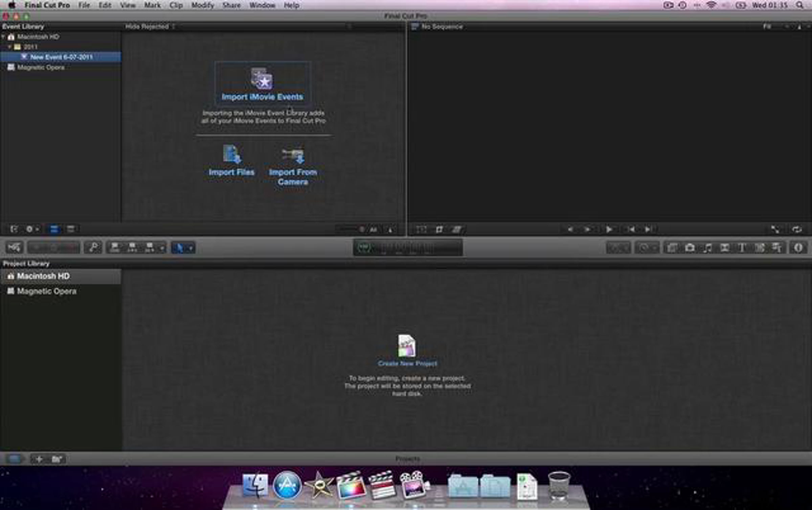This screenshot has width=812, height=510.
Task: Select Macintosh HD in Project Library
Action: (x=61, y=276)
